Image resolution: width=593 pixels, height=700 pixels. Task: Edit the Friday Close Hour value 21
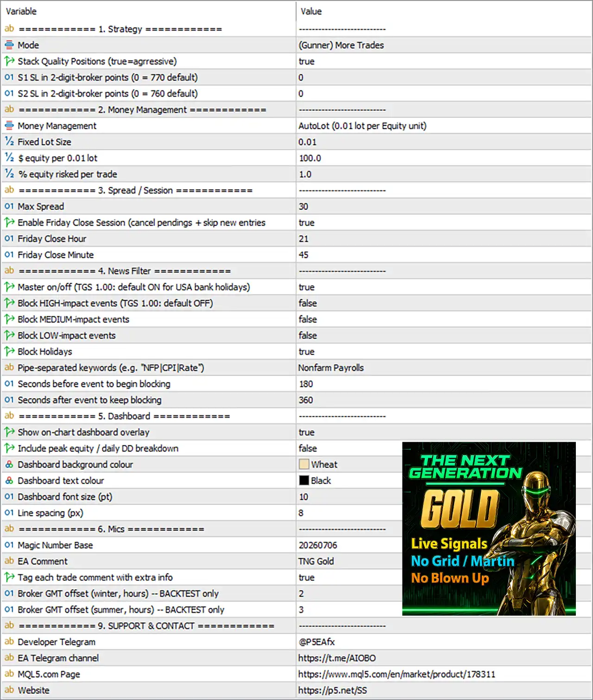[303, 239]
